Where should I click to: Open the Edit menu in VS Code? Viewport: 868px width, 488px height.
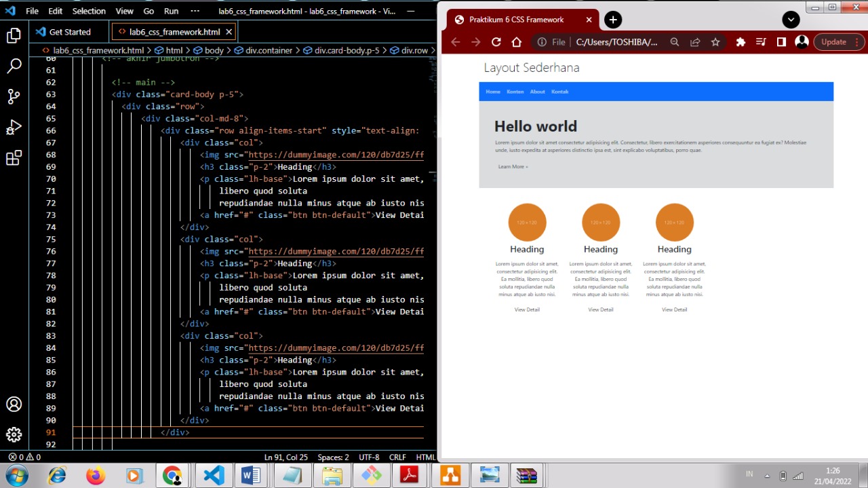[x=56, y=11]
